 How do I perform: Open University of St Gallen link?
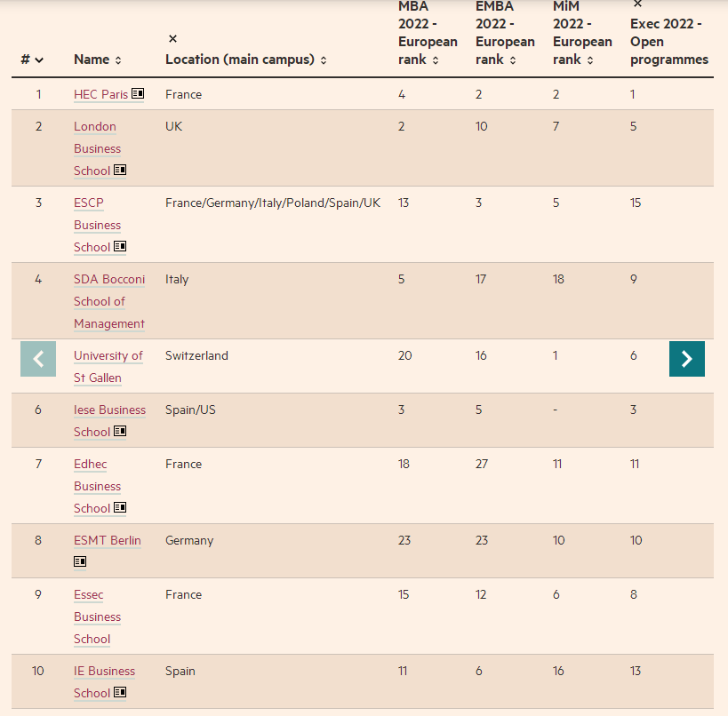coord(108,367)
